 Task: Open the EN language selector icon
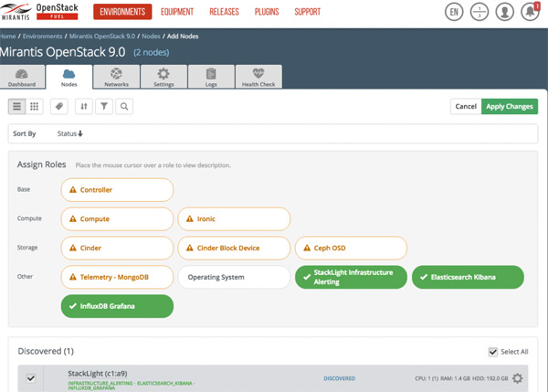pyautogui.click(x=454, y=12)
